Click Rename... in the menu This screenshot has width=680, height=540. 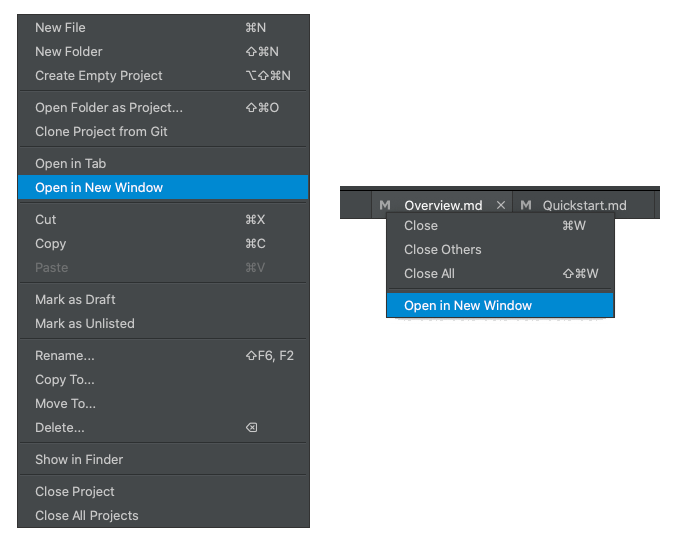(65, 356)
